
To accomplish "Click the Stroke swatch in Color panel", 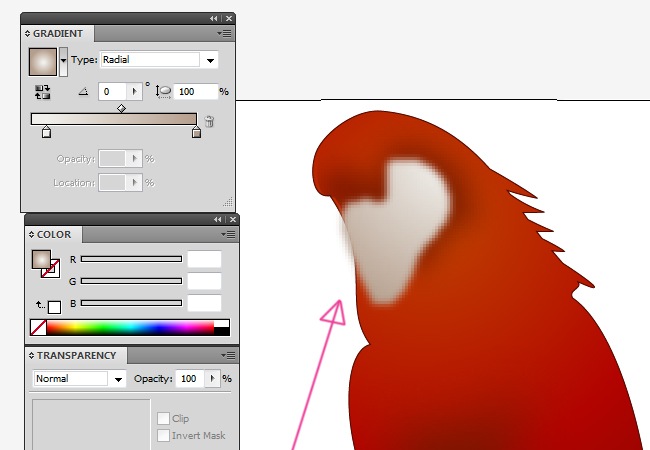I will tap(54, 272).
